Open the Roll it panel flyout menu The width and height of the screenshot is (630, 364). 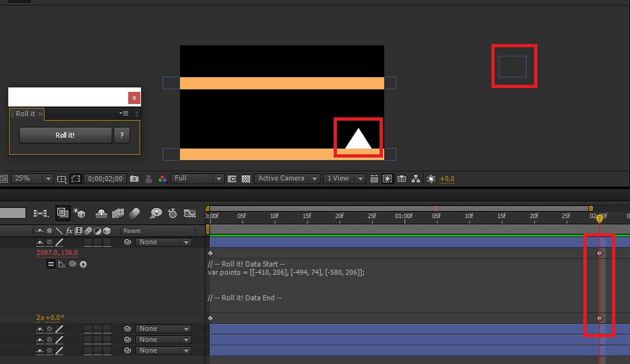pyautogui.click(x=124, y=113)
